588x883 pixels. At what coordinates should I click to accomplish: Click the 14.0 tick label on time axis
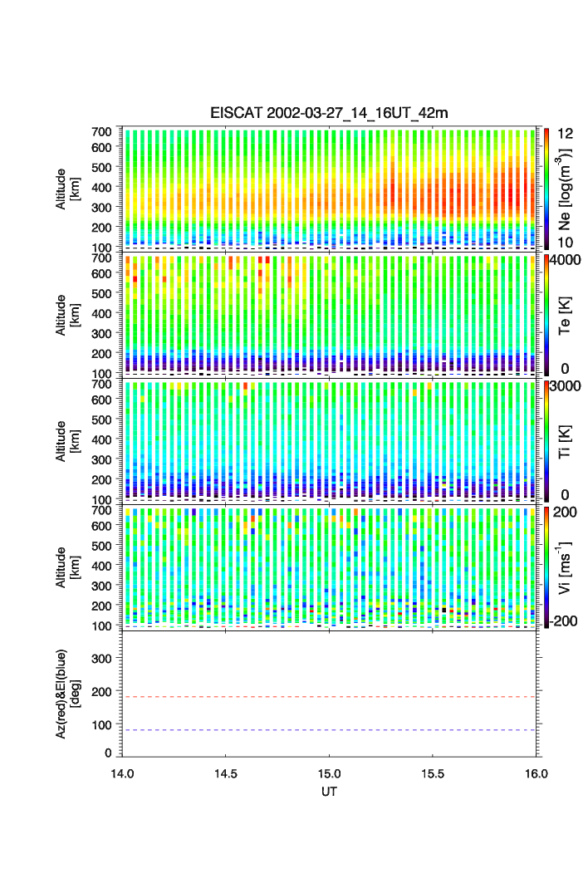click(x=123, y=773)
